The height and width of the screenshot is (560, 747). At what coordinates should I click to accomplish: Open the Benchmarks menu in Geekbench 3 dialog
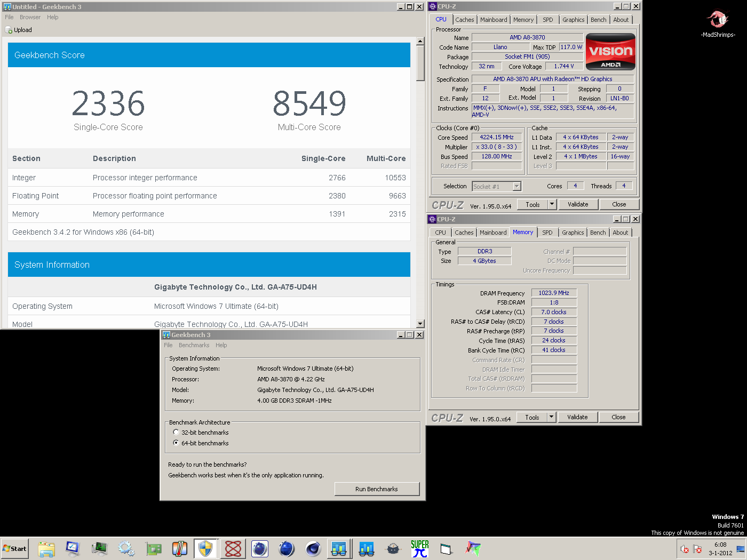(194, 345)
